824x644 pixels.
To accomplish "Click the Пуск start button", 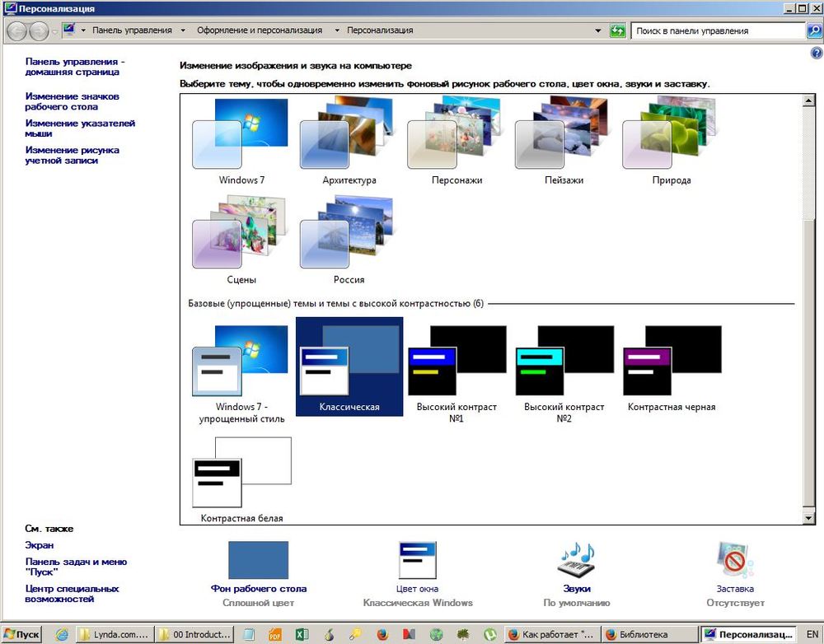I will pos(21,634).
